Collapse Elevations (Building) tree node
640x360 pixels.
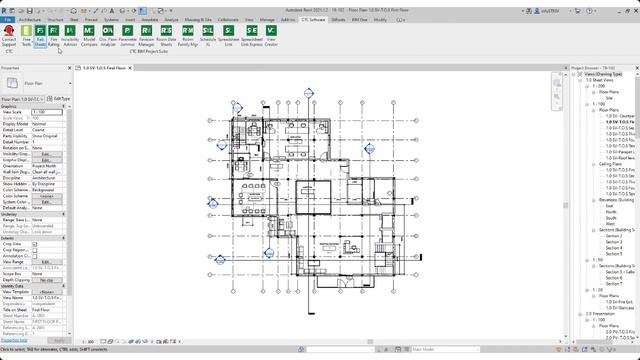click(x=593, y=200)
